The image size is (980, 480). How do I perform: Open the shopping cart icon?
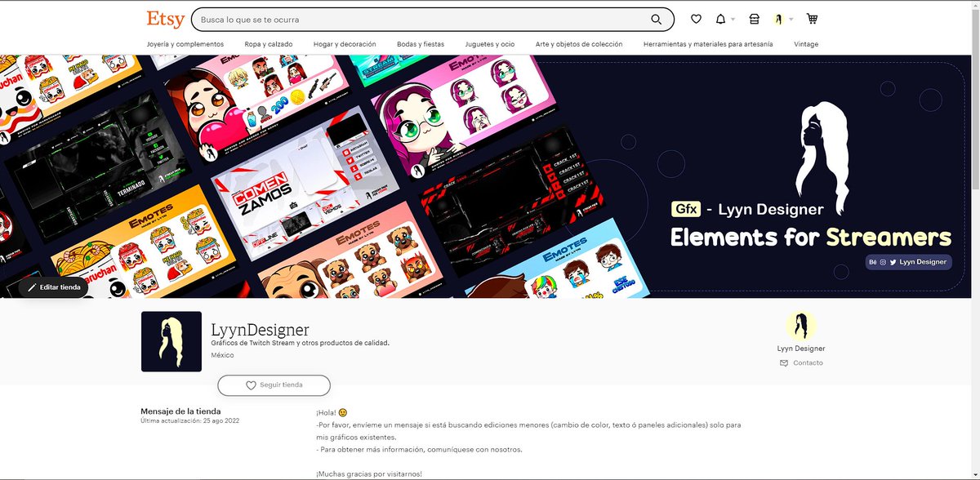[x=812, y=19]
